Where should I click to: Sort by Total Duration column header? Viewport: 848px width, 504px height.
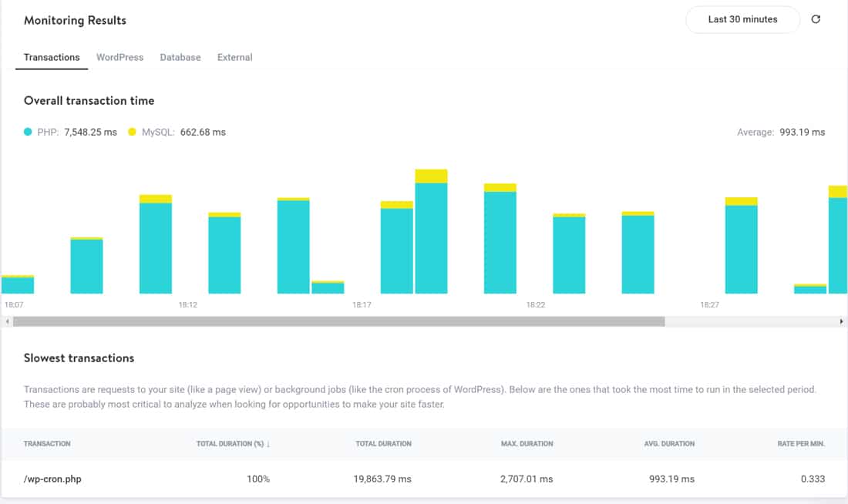[x=383, y=444]
